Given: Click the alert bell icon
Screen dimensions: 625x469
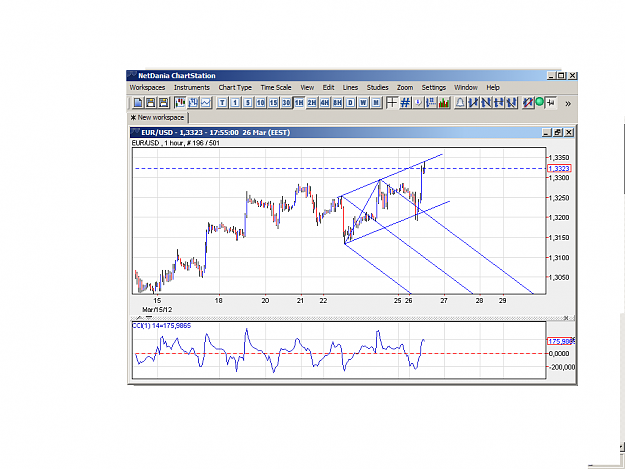Looking at the screenshot, I should [460, 103].
